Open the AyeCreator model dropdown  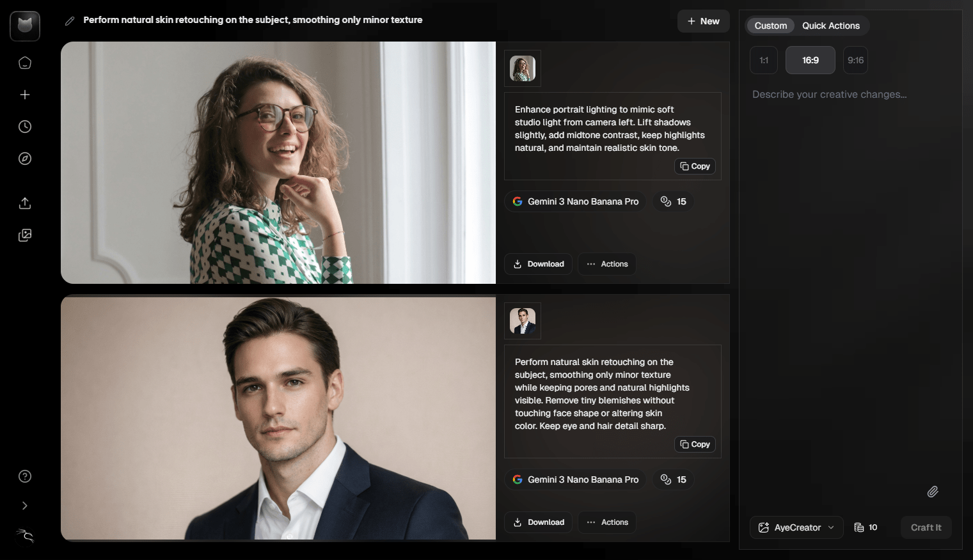pyautogui.click(x=796, y=527)
